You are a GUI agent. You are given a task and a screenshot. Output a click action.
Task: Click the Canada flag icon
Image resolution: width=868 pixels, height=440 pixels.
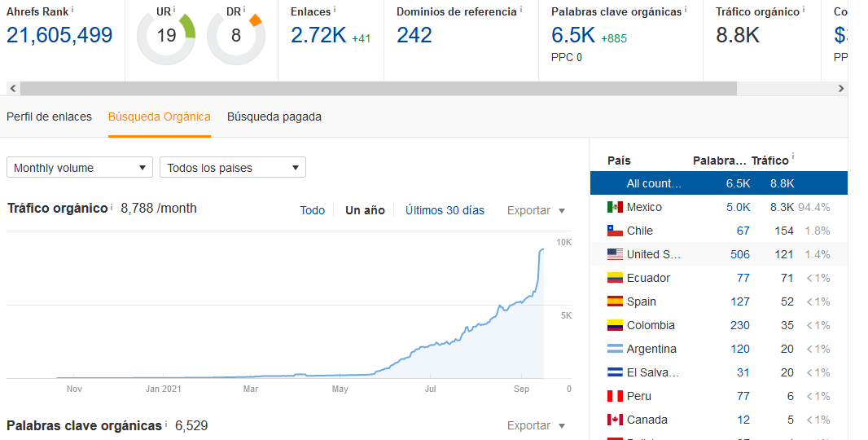coord(615,420)
